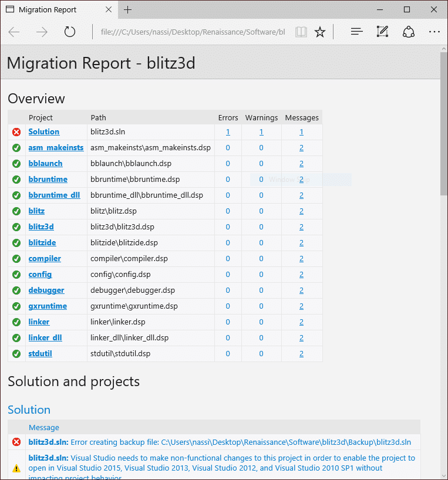Open the Solution project link
This screenshot has width=448, height=480.
(44, 131)
